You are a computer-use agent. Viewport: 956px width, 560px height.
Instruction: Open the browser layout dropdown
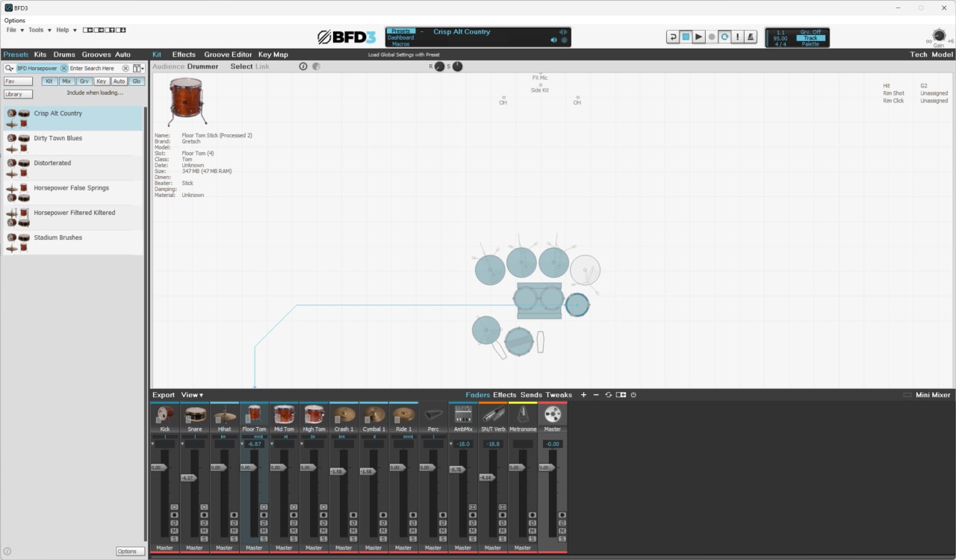pos(138,68)
